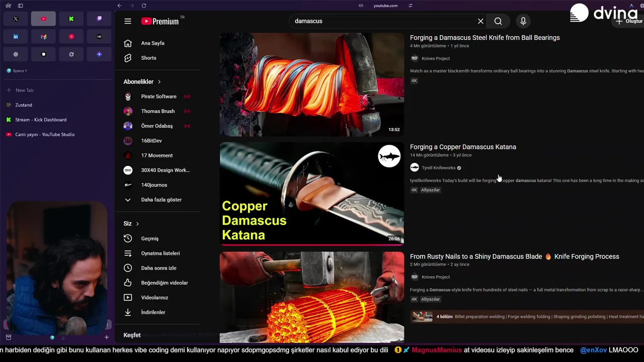Click the star icon at sidebar top
The width and height of the screenshot is (644, 362).
coord(8,6)
